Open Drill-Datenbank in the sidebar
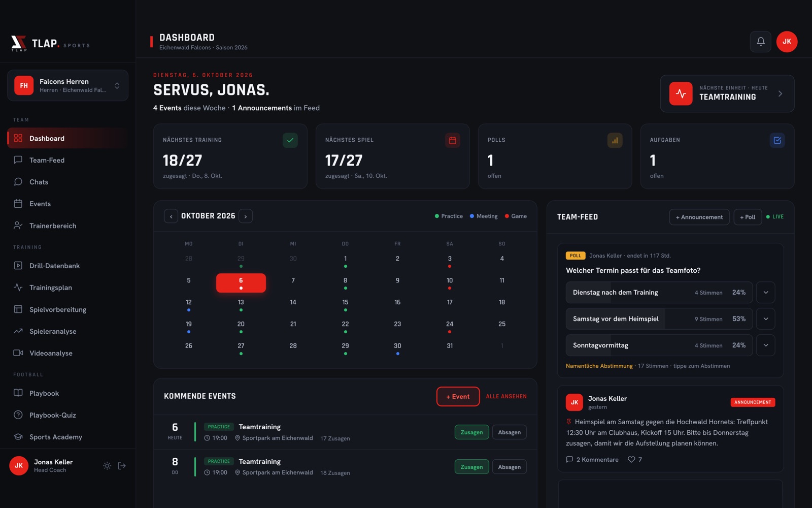This screenshot has width=812, height=508. click(67, 266)
